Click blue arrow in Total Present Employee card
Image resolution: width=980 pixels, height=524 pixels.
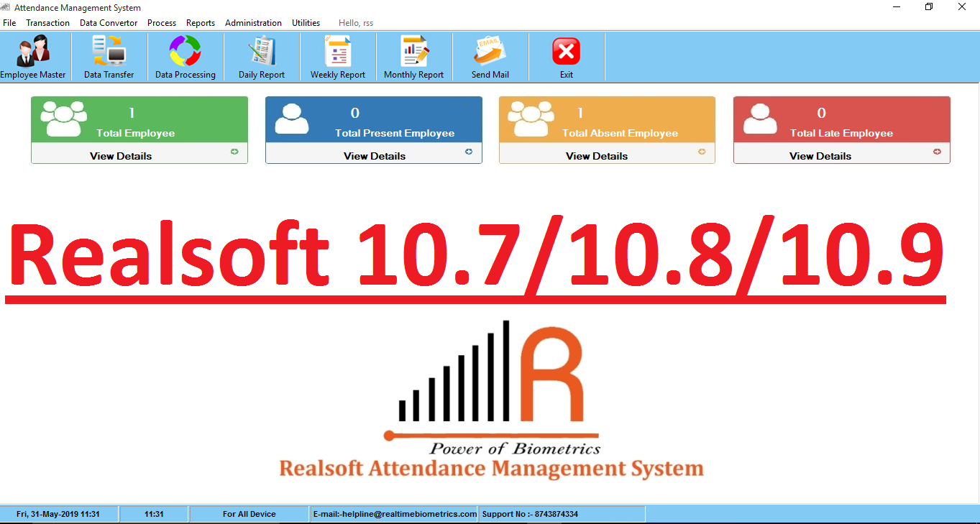(469, 152)
